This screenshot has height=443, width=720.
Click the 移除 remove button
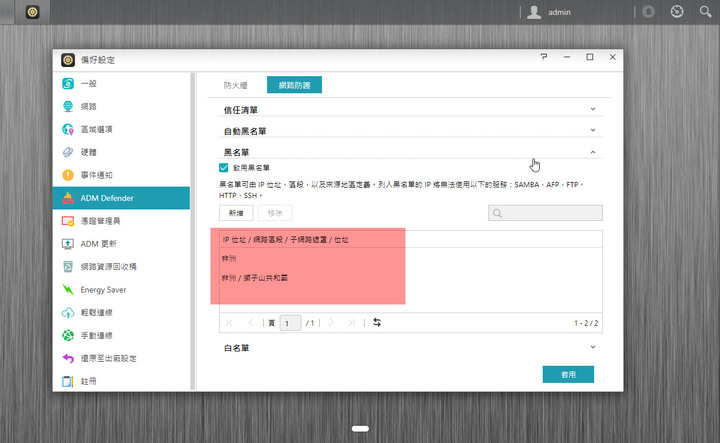point(275,213)
